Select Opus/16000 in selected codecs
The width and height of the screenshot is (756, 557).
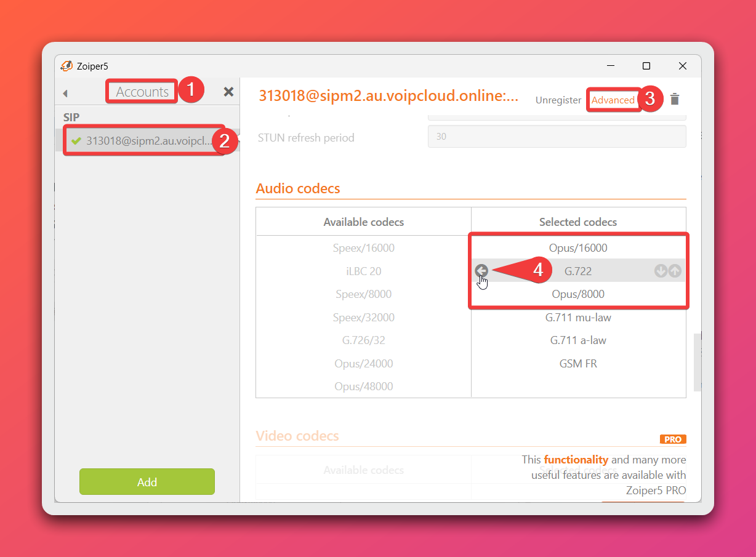[578, 248]
